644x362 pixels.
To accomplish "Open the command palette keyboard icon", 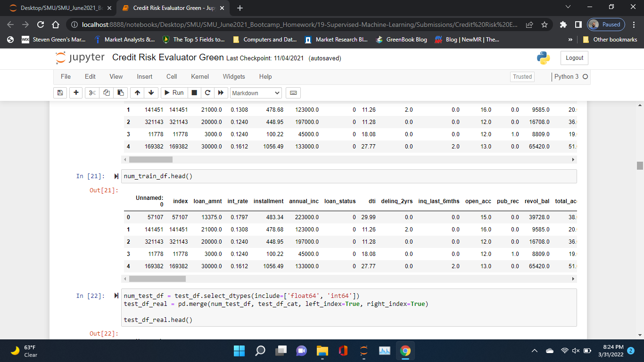I will (293, 93).
